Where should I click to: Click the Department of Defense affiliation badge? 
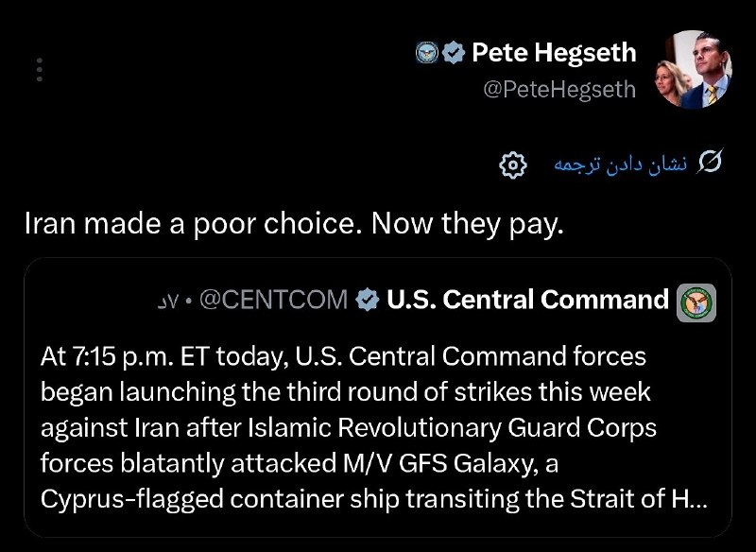(427, 53)
